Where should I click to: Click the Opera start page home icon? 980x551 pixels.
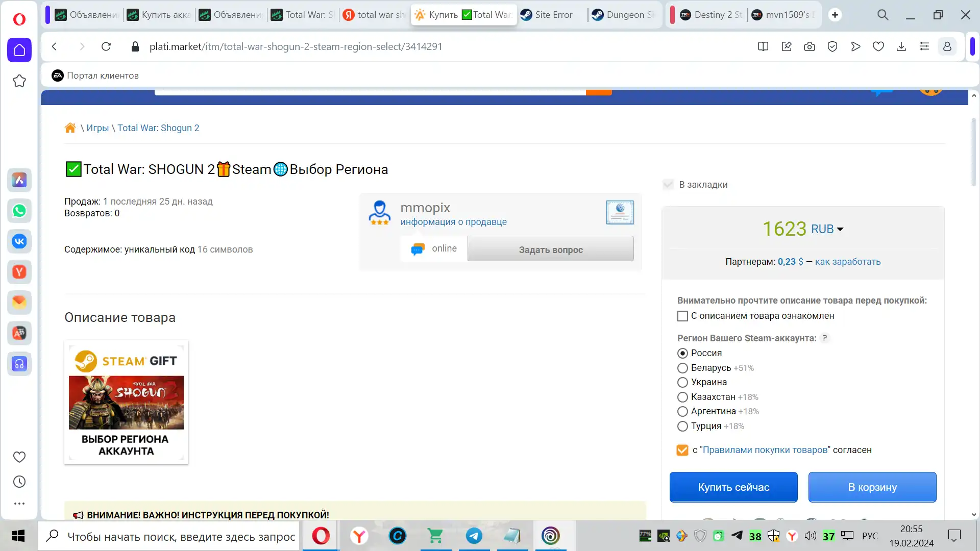pos(19,50)
